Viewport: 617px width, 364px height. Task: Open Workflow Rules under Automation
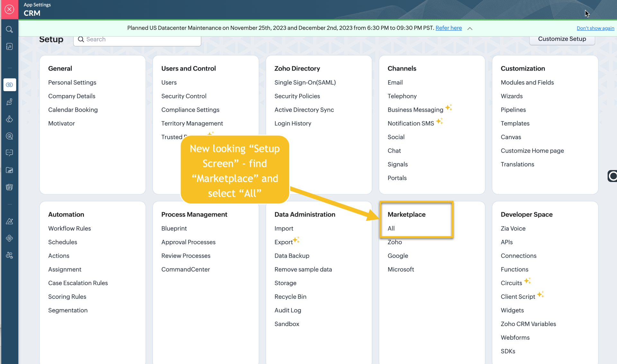click(x=69, y=228)
